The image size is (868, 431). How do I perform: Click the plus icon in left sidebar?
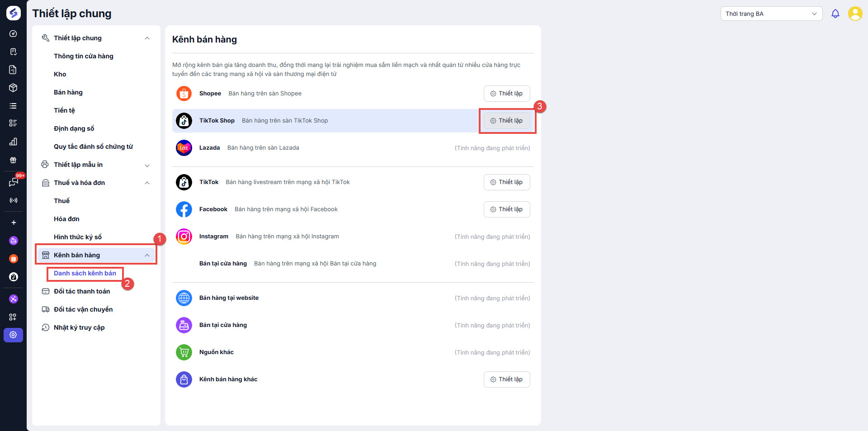click(14, 223)
